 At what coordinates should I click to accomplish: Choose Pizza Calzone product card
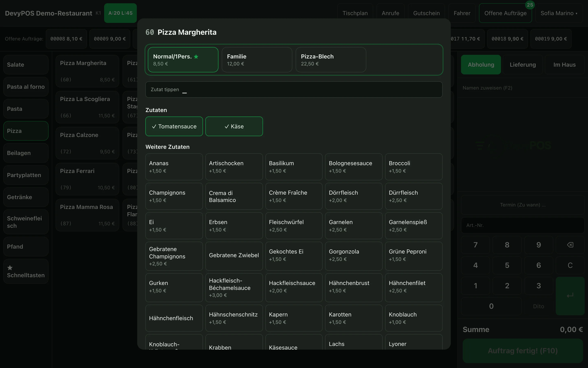tap(87, 143)
